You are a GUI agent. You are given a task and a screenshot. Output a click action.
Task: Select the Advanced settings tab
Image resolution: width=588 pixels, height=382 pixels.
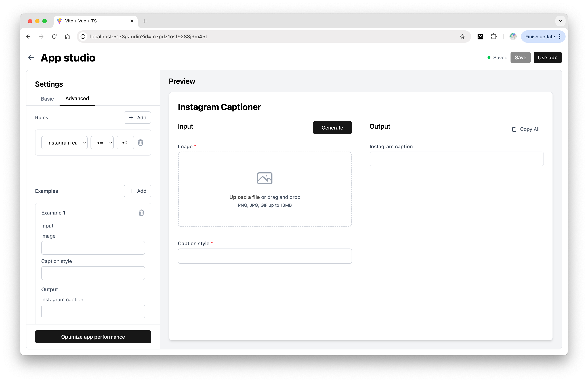77,98
